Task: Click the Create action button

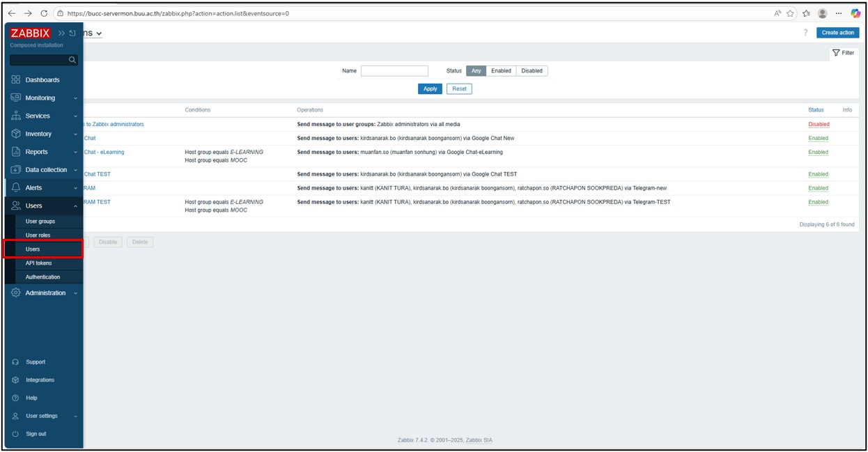Action: point(837,33)
